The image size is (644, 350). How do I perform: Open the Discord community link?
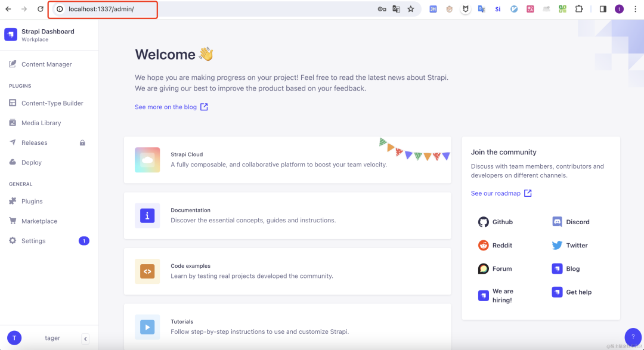pyautogui.click(x=571, y=222)
